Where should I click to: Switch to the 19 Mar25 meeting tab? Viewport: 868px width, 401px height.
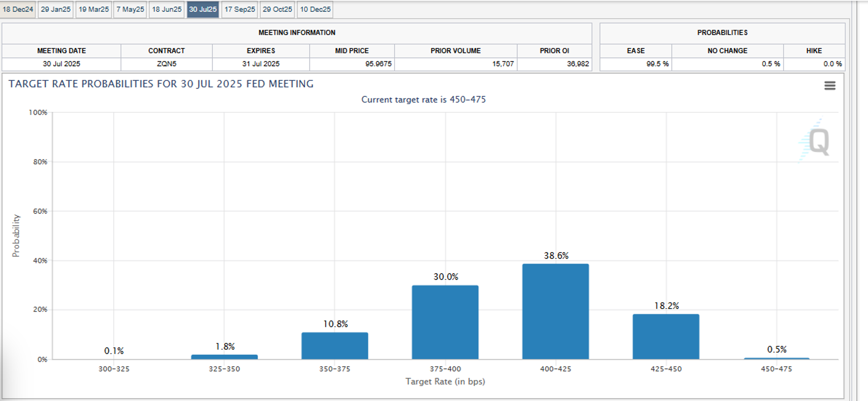(x=94, y=9)
